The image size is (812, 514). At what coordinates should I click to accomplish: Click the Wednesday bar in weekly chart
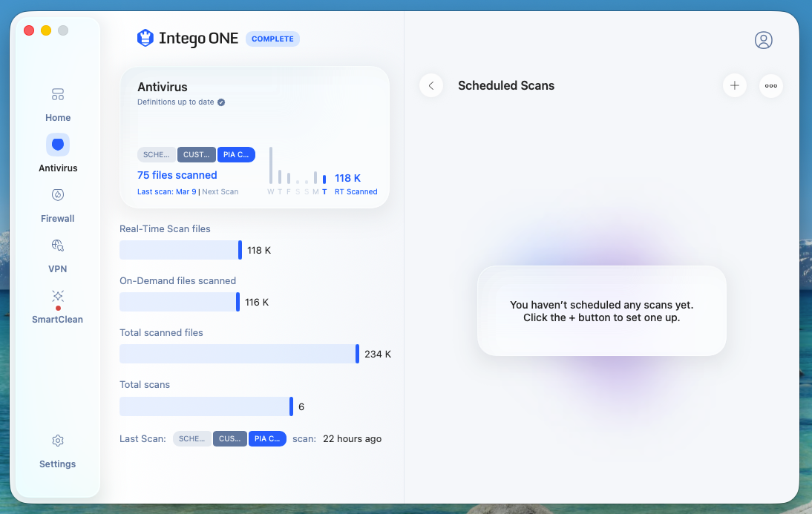click(271, 165)
